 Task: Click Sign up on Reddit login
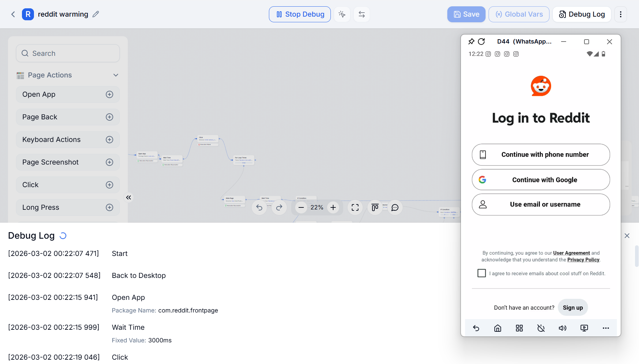tap(573, 307)
